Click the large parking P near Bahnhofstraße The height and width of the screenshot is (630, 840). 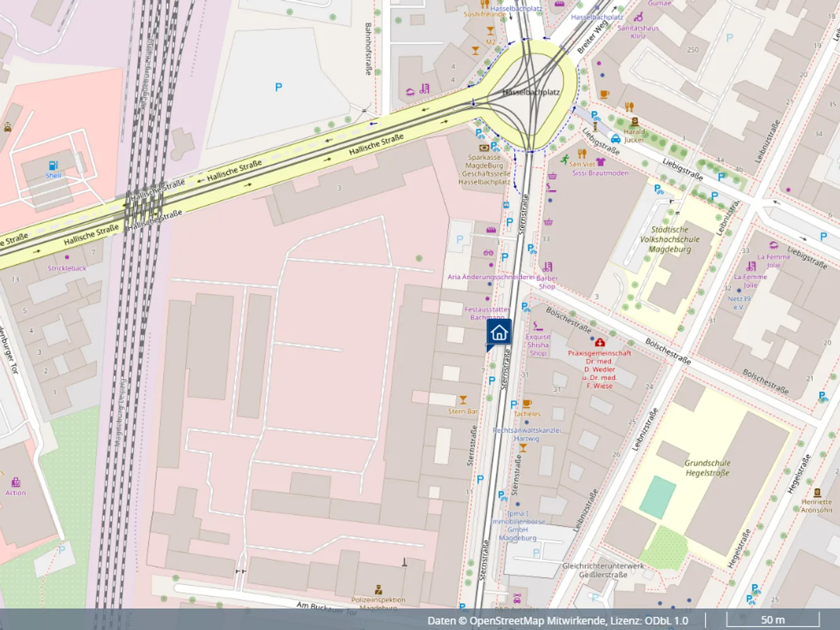click(279, 88)
